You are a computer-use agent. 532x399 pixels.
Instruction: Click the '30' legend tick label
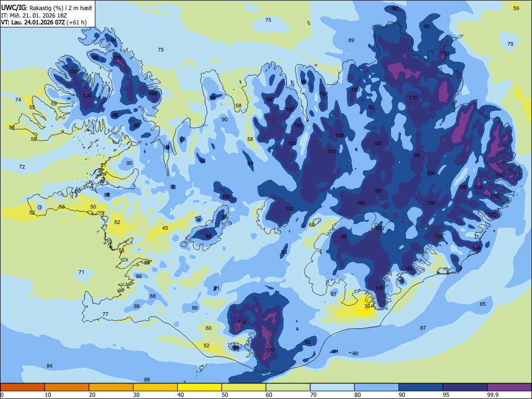136,395
